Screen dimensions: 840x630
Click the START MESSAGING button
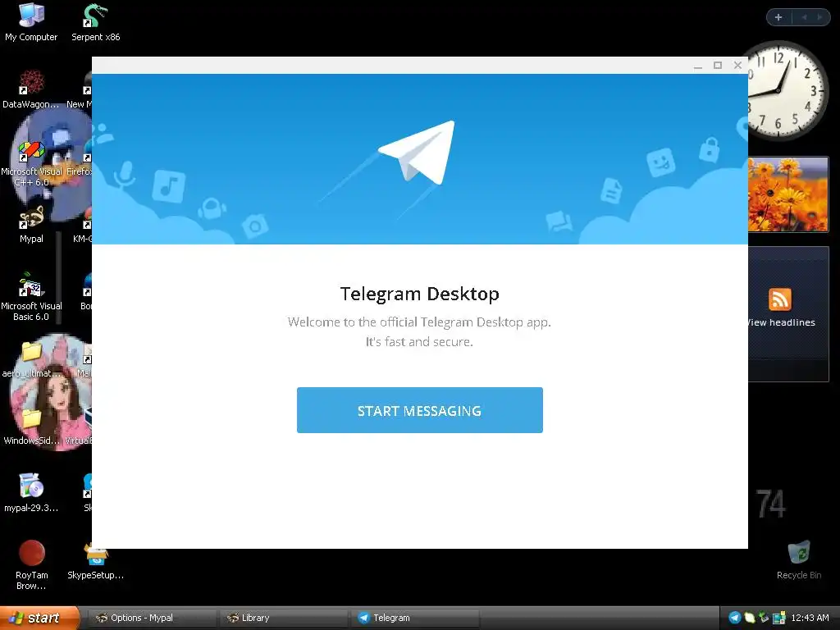coord(419,410)
